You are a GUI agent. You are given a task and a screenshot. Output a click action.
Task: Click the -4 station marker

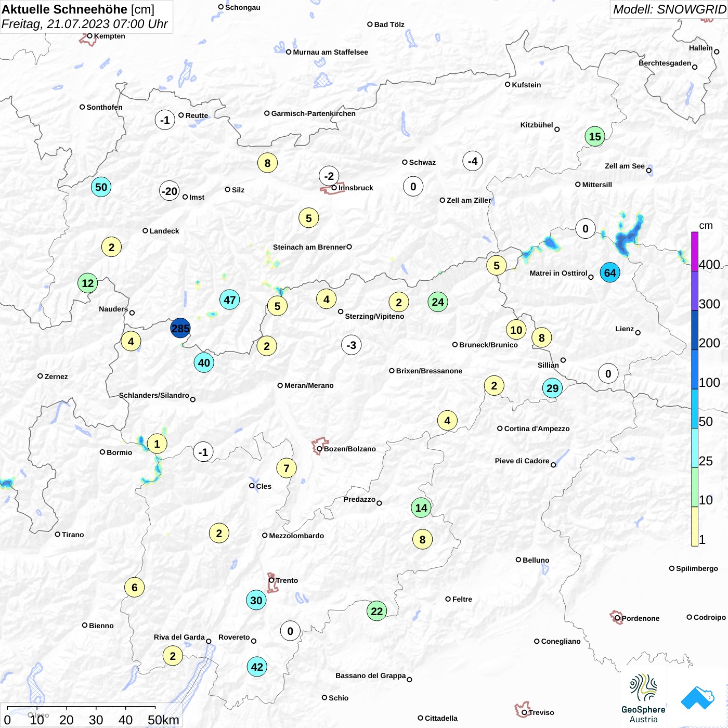point(473,161)
